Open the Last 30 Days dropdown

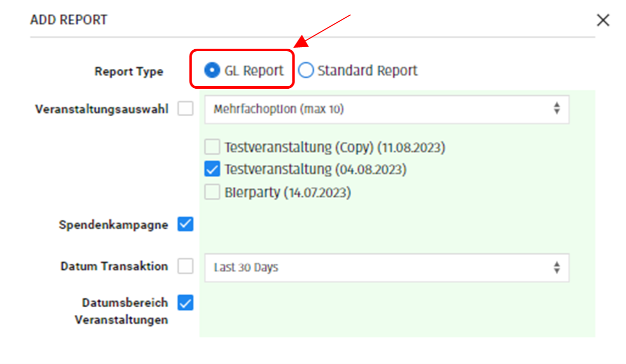pyautogui.click(x=386, y=268)
